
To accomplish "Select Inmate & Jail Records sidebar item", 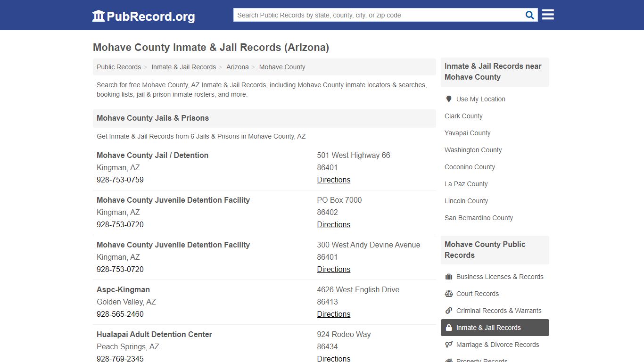I will click(495, 328).
